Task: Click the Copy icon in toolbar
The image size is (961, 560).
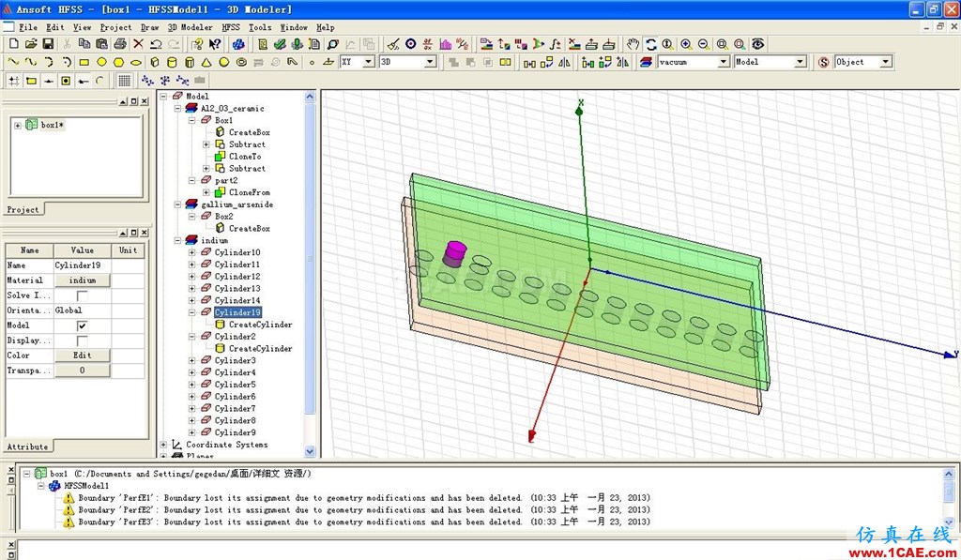Action: [x=84, y=44]
